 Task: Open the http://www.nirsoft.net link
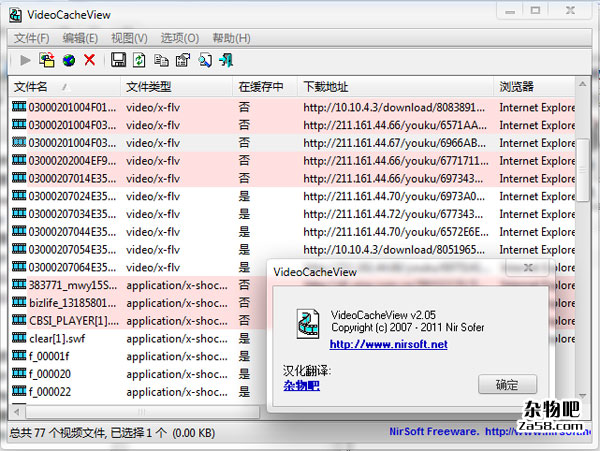pyautogui.click(x=388, y=344)
